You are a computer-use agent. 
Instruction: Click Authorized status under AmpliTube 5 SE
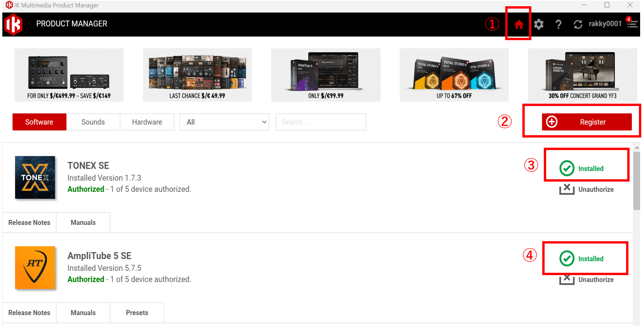(x=86, y=279)
